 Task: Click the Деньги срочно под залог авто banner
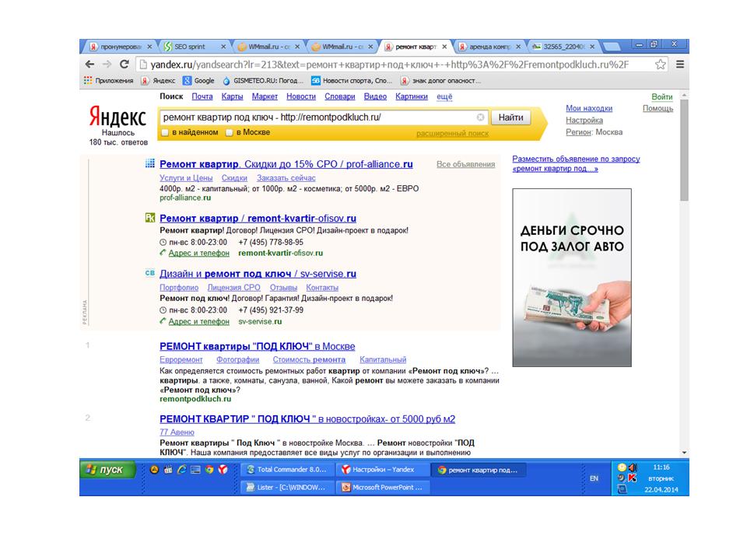572,278
